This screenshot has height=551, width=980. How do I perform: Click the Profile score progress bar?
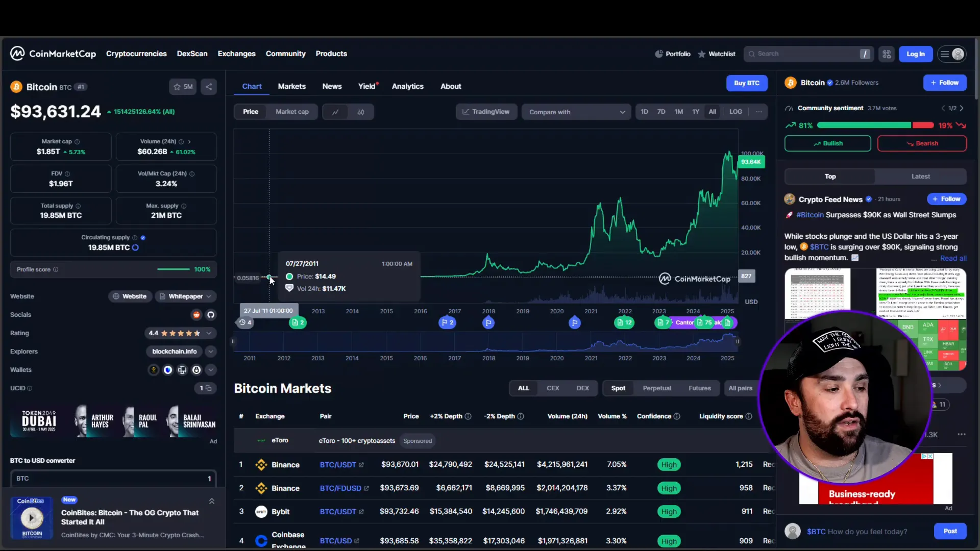tap(173, 269)
